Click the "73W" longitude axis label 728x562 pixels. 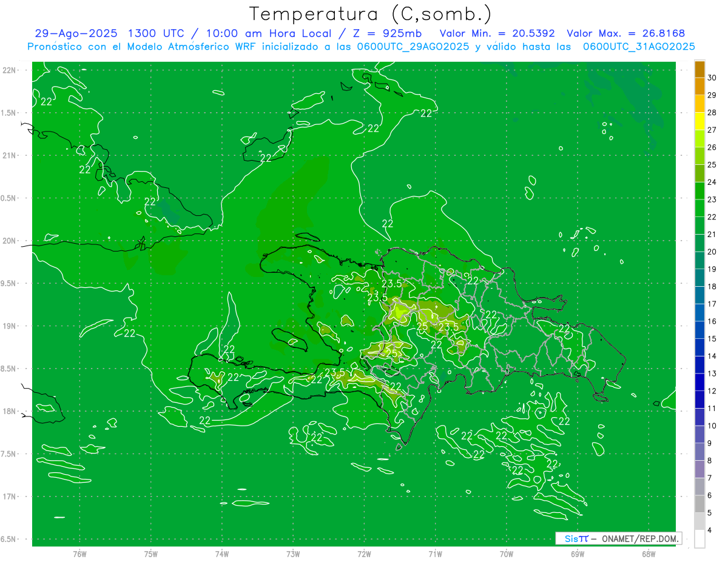click(x=293, y=554)
